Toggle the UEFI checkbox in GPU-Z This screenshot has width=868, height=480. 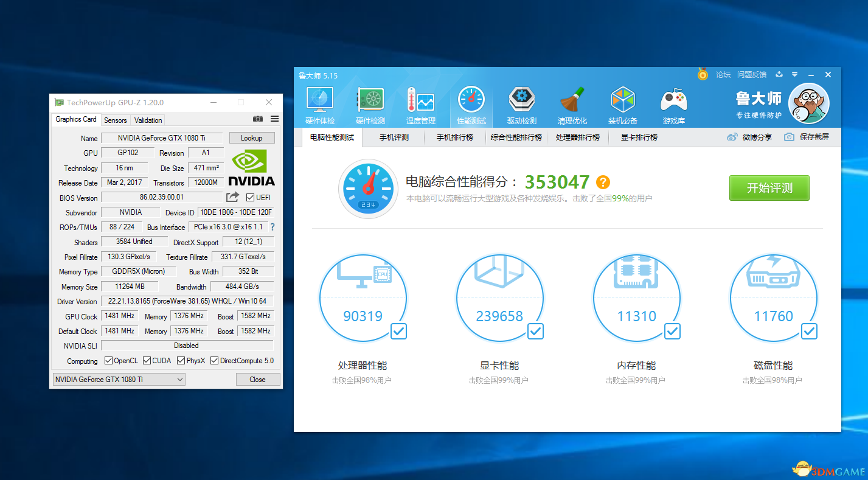251,197
